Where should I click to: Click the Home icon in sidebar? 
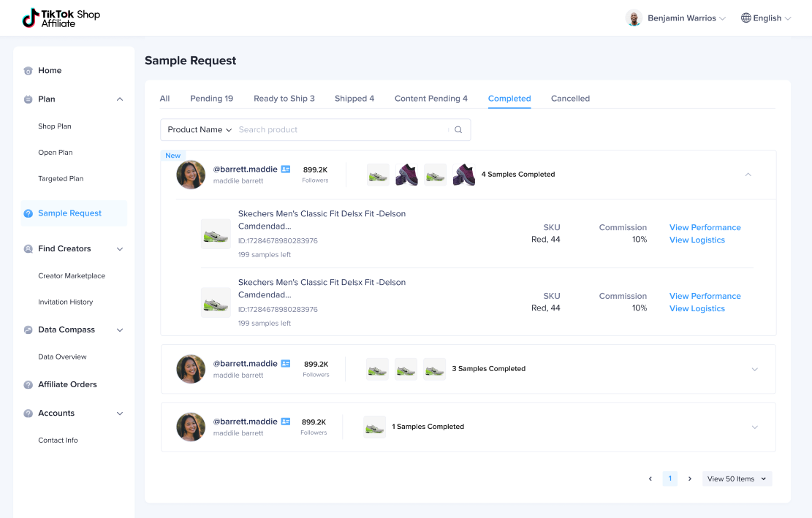pos(28,71)
